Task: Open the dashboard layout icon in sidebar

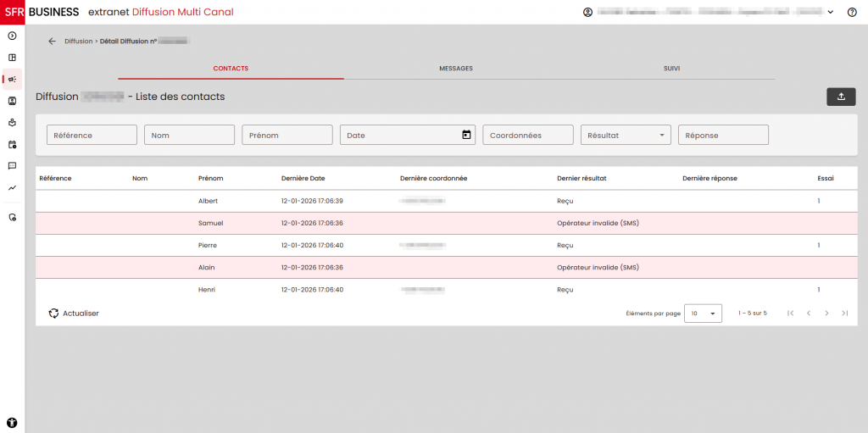Action: pos(12,58)
